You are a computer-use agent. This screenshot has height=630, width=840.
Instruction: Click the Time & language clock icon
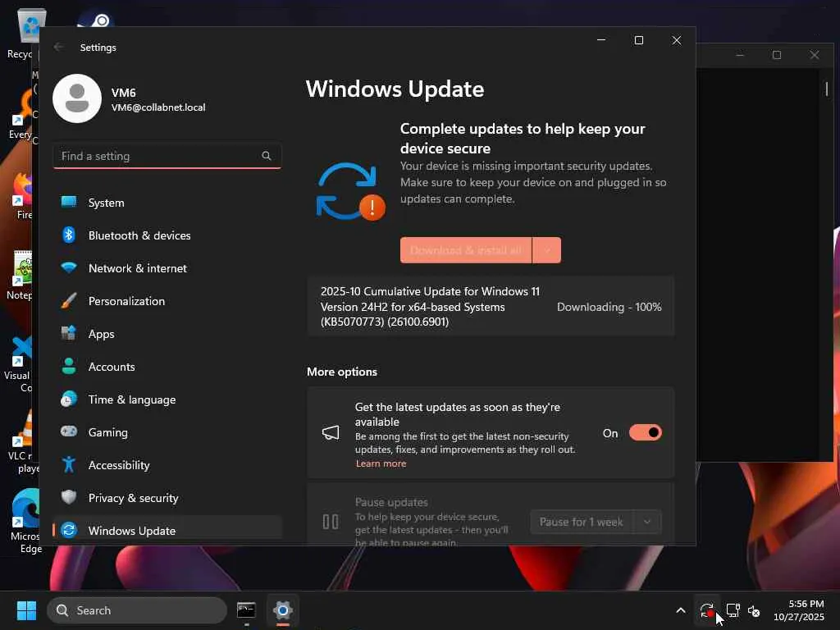69,399
